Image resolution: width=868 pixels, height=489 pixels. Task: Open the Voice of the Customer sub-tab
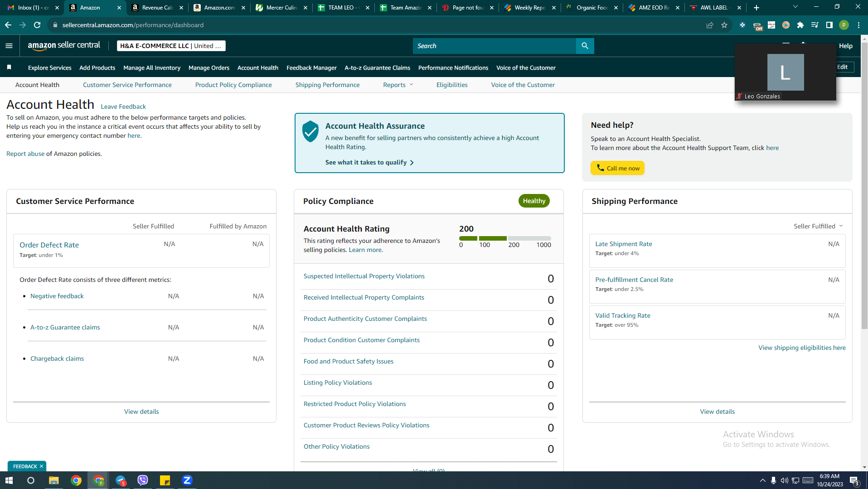[x=523, y=85]
